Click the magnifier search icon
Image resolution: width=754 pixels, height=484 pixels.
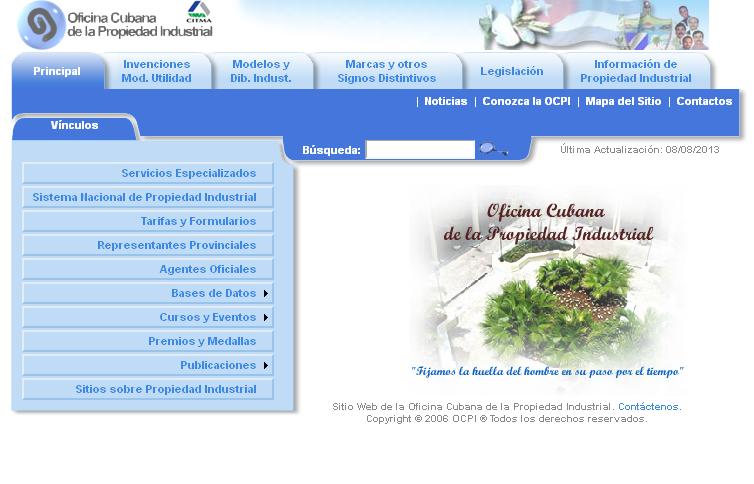click(x=492, y=150)
